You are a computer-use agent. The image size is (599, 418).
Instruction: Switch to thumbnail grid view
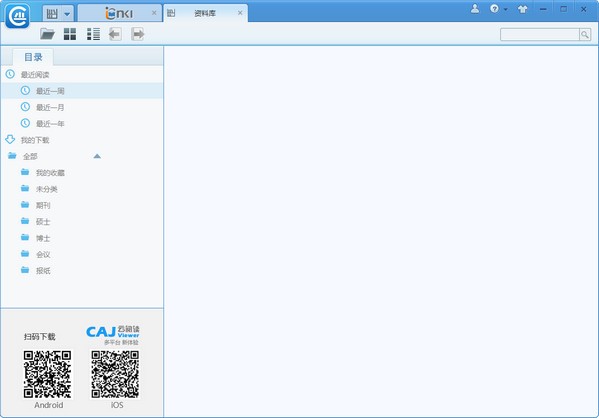pyautogui.click(x=70, y=34)
